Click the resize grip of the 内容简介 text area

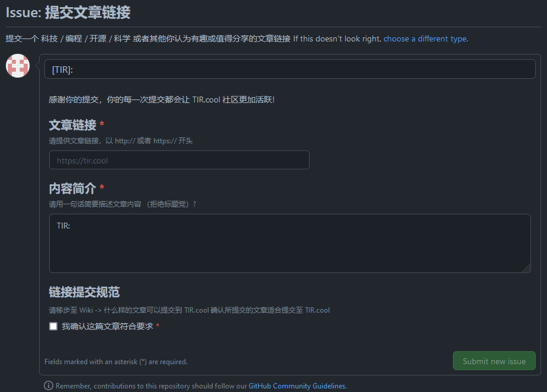pos(526,268)
